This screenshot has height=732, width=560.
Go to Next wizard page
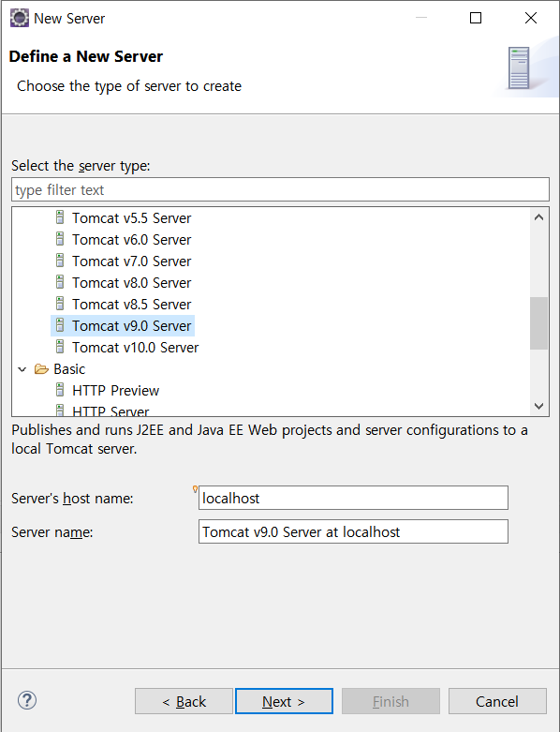[284, 701]
